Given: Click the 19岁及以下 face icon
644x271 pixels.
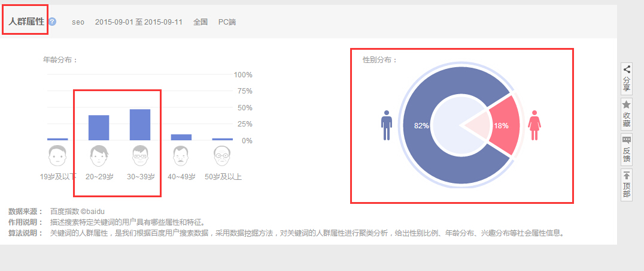Looking at the screenshot, I should click(56, 156).
